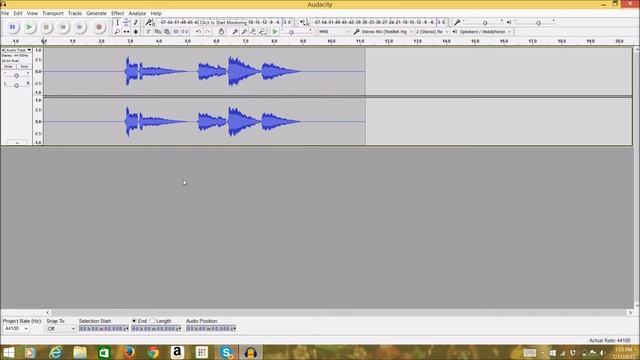Open the recording channels dropdown
640x360 pixels.
[x=432, y=32]
